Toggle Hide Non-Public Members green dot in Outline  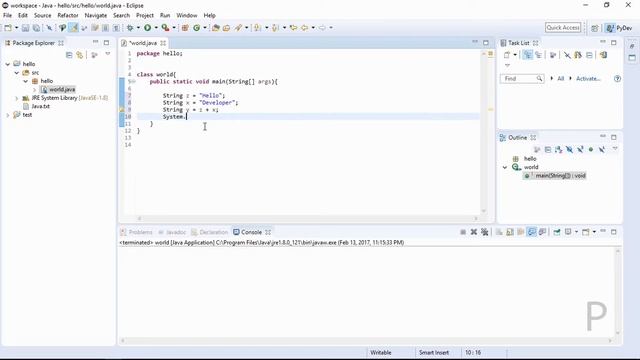pos(591,150)
